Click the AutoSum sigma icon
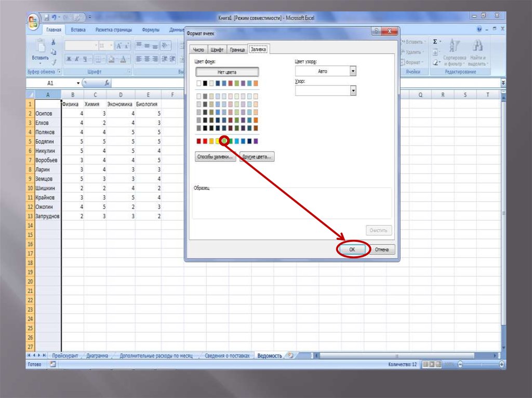Image resolution: width=532 pixels, height=398 pixels. pos(435,42)
